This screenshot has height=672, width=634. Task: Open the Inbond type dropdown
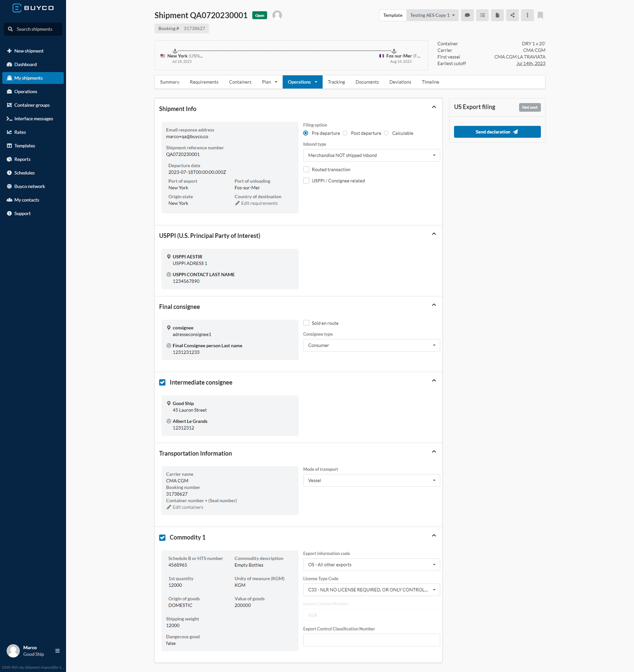(371, 155)
